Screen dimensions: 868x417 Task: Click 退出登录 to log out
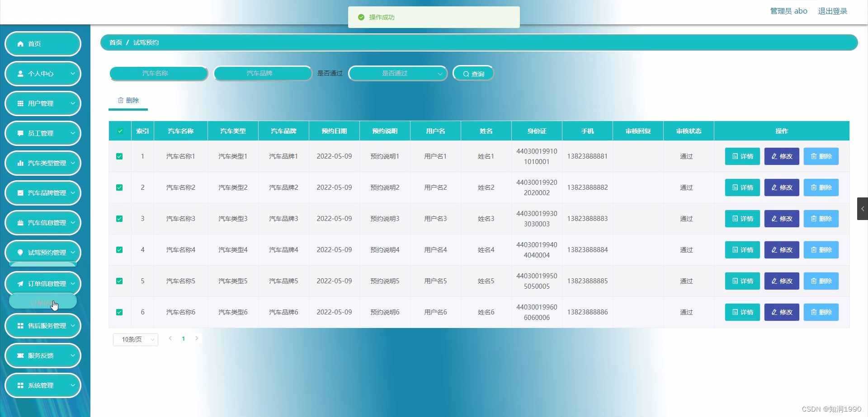[x=833, y=11]
